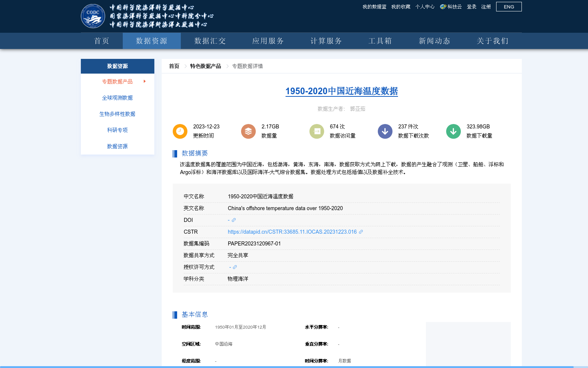Expand the 专题数据产品 submenu arrow
Image resolution: width=588 pixels, height=368 pixels.
[144, 81]
